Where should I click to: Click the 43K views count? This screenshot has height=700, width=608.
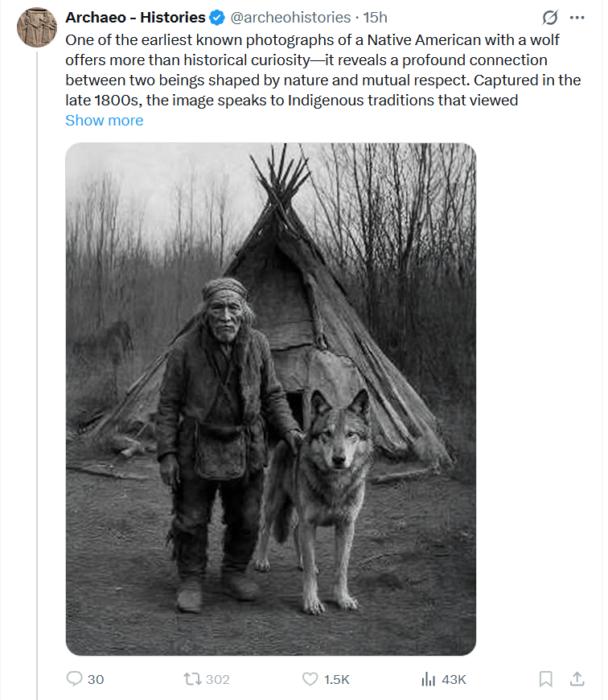point(454,680)
